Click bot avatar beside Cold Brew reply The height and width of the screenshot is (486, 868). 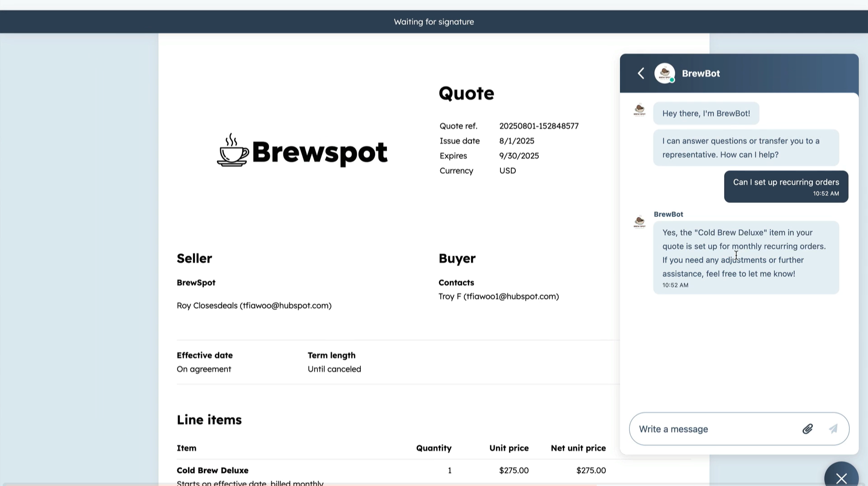click(x=639, y=222)
